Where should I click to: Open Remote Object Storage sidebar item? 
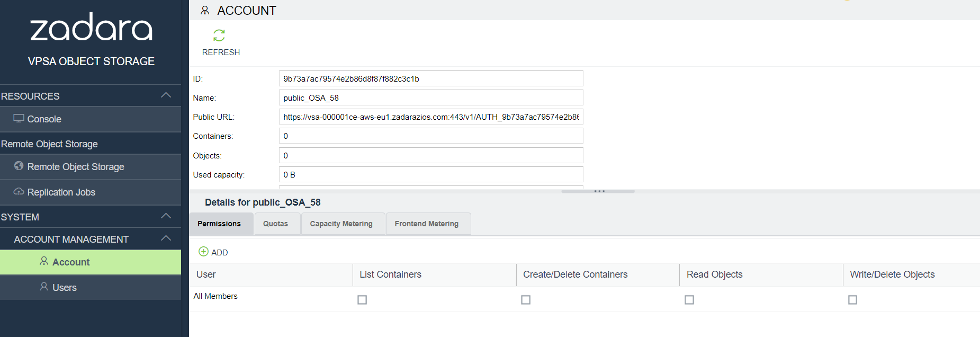click(x=91, y=167)
